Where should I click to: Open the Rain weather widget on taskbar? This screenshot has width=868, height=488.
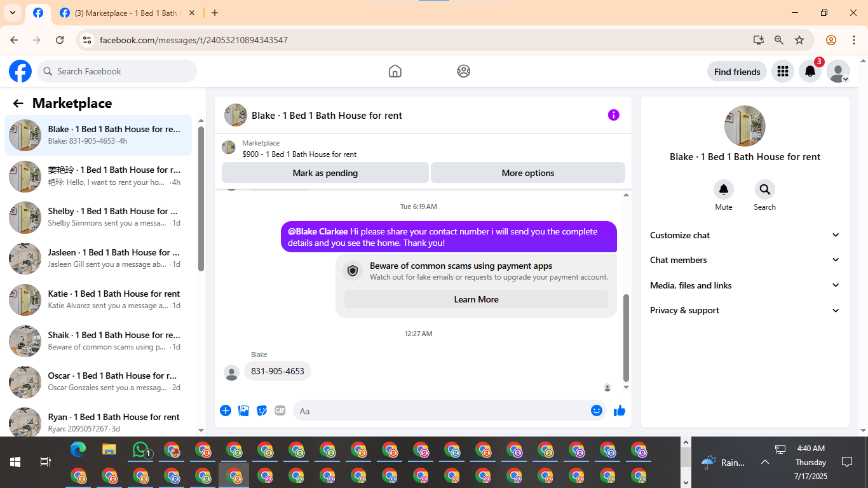(723, 462)
